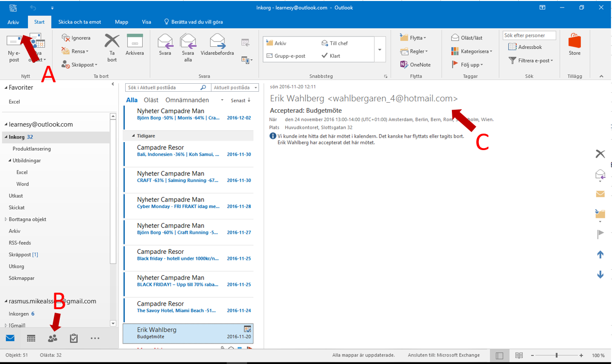Click the Sök i Aktuell postlåda box
The width and height of the screenshot is (612, 364).
[167, 87]
